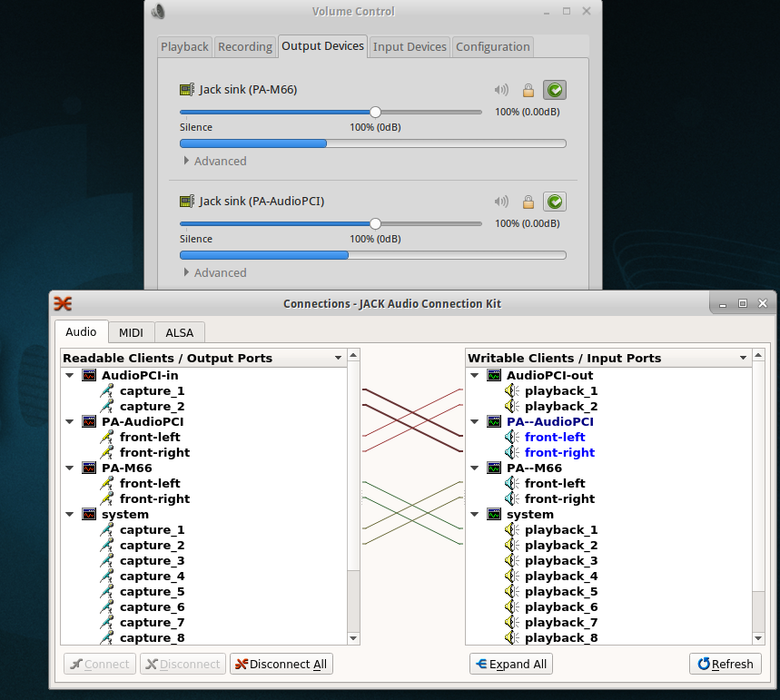Screen dimensions: 780x700
Task: Toggle channel lock for Jack sink (PA-AudioPCI)
Action: 528,202
